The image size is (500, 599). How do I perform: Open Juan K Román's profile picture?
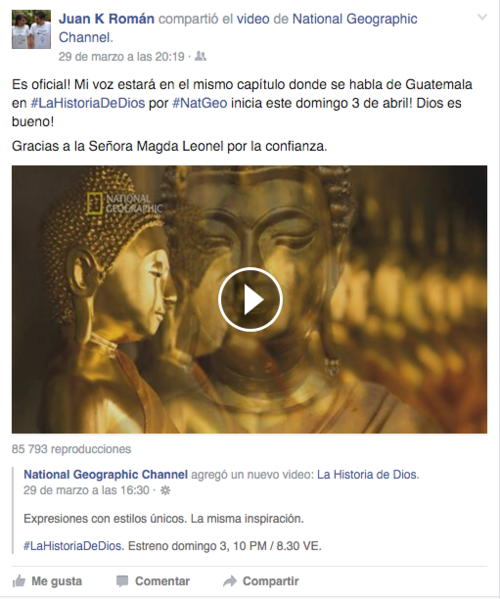[31, 29]
